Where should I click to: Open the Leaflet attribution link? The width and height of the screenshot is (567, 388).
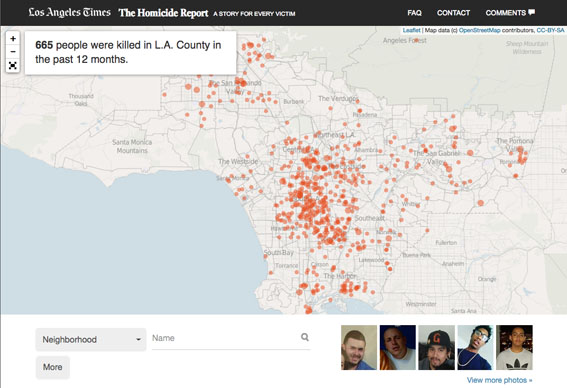[412, 30]
